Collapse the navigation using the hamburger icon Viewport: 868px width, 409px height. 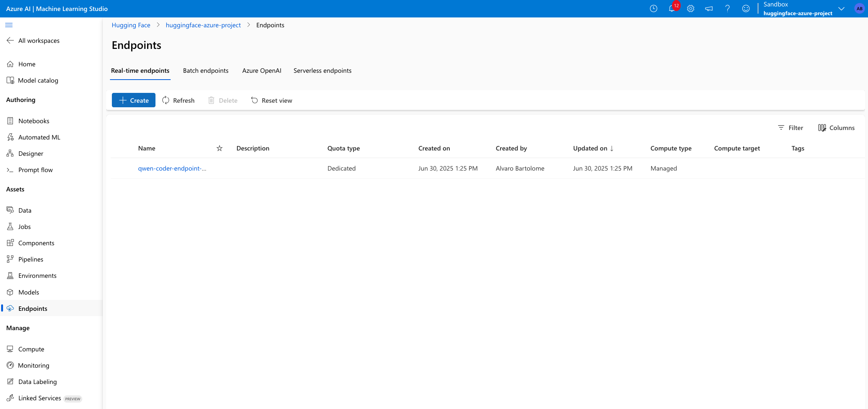click(x=9, y=25)
